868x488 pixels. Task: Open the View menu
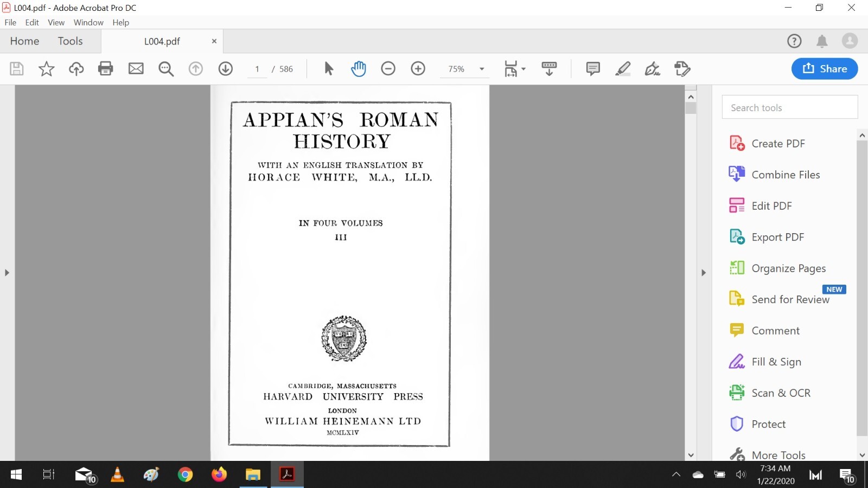(56, 22)
